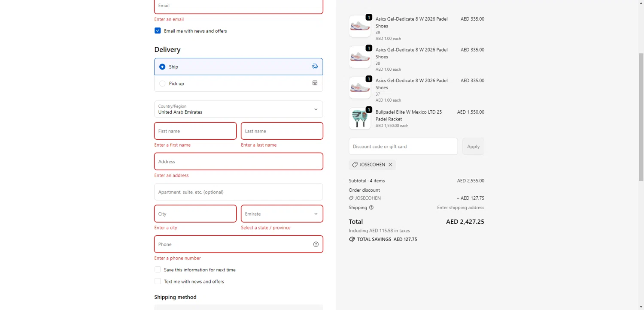This screenshot has height=310, width=644.
Task: Focus the Email input field
Action: pyautogui.click(x=239, y=6)
